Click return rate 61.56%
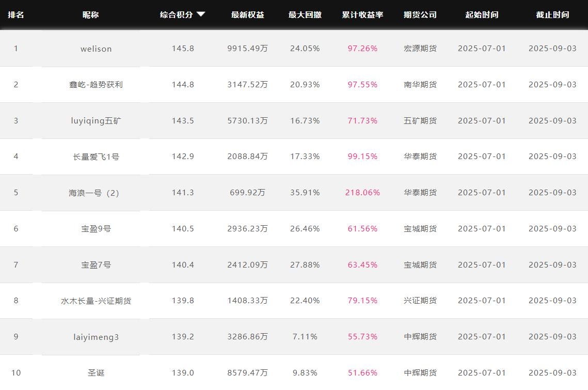Screen dimensions: 588x390 point(362,229)
